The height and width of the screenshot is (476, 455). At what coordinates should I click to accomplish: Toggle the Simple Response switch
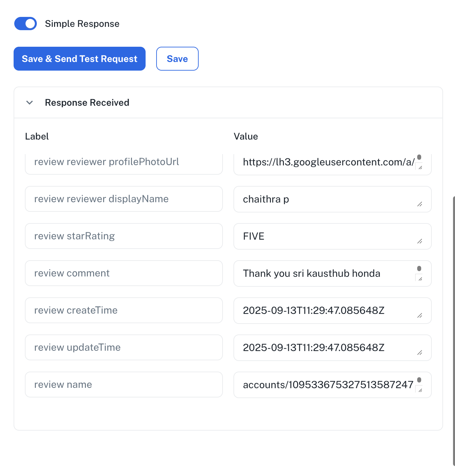26,24
